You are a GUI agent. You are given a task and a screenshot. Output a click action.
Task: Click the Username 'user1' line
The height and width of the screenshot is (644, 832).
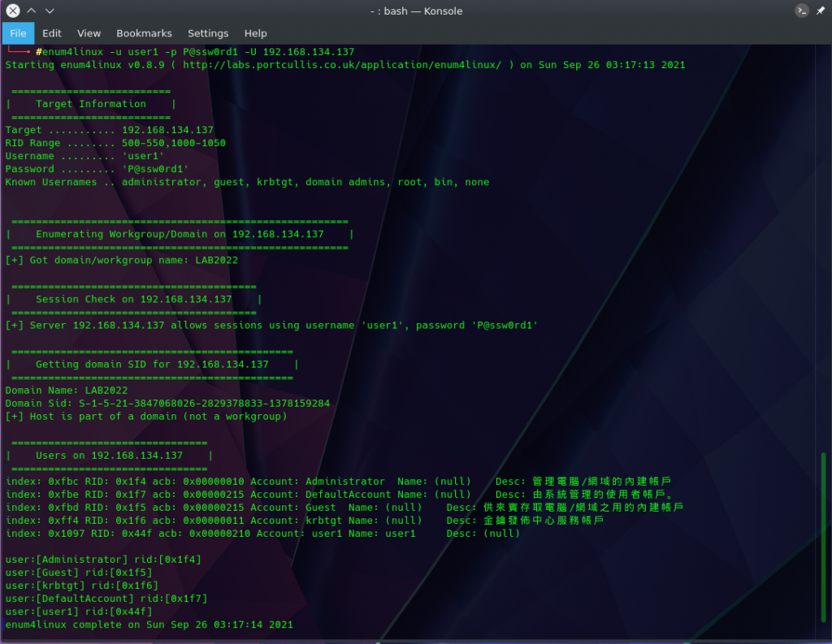pos(84,156)
